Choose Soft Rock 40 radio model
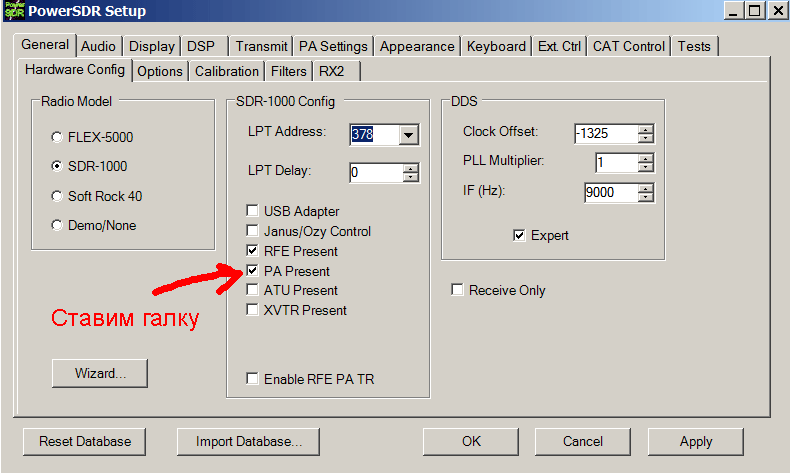Image resolution: width=790 pixels, height=473 pixels. (56, 196)
